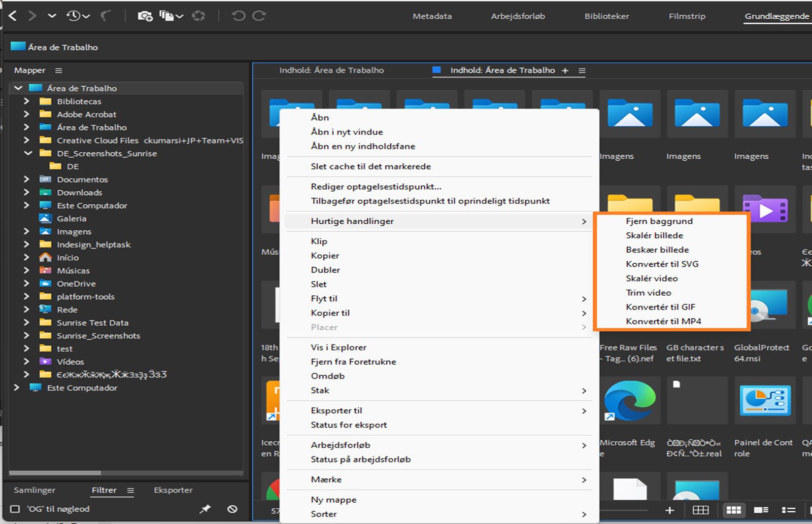This screenshot has width=812, height=524.
Task: Click the clear filter icon
Action: pos(232,509)
